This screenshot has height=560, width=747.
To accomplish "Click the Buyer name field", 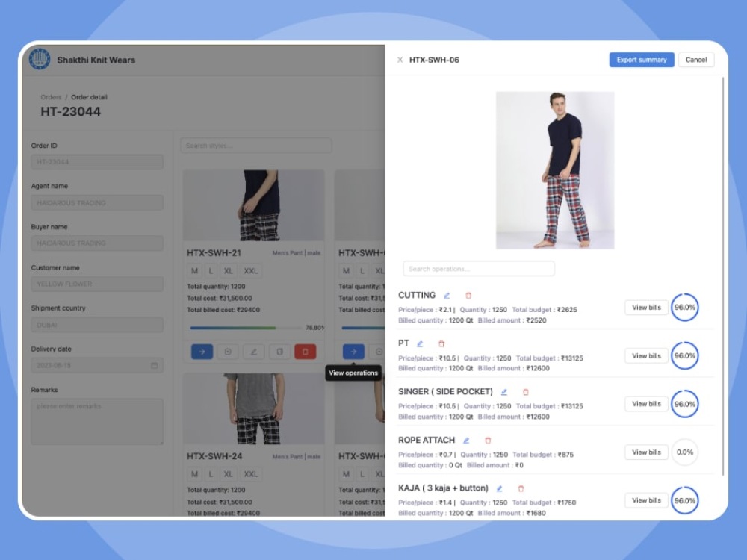I will (97, 243).
